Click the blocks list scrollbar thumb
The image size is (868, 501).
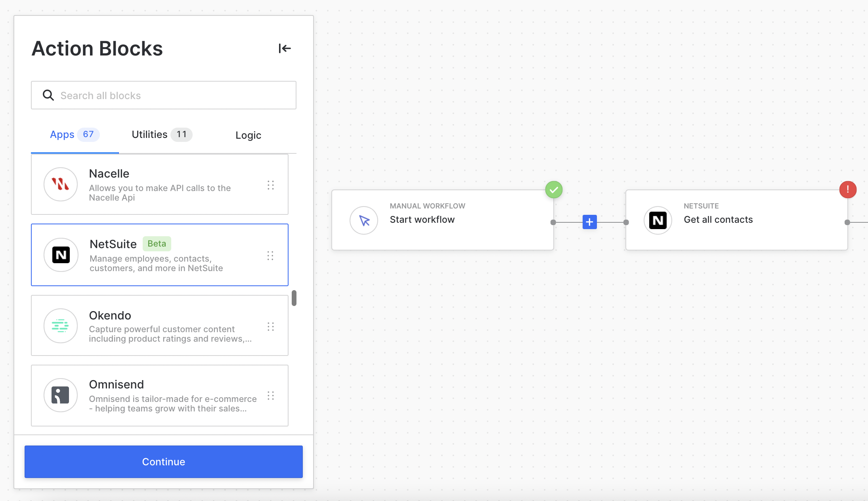point(294,298)
